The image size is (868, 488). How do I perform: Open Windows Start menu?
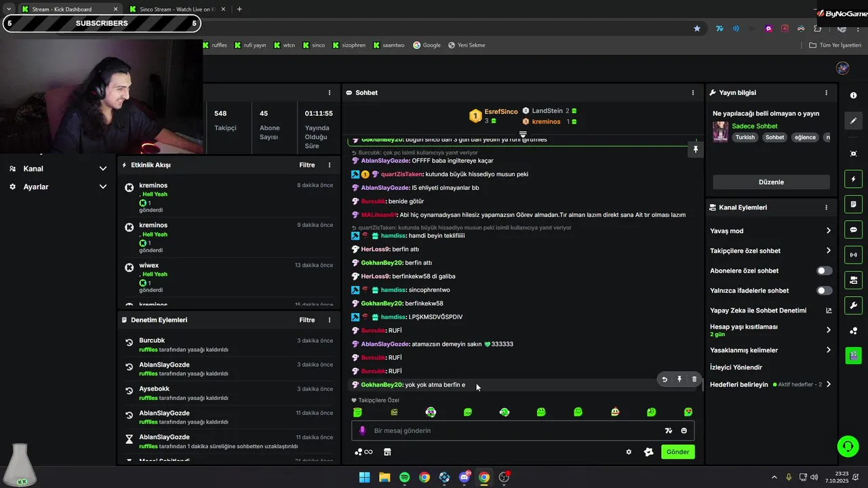coord(364,477)
